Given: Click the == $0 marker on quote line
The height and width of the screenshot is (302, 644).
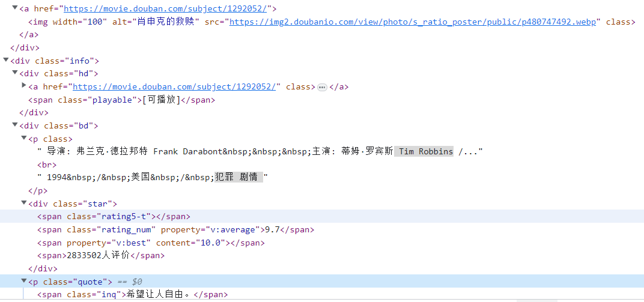Looking at the screenshot, I should click(x=130, y=282).
